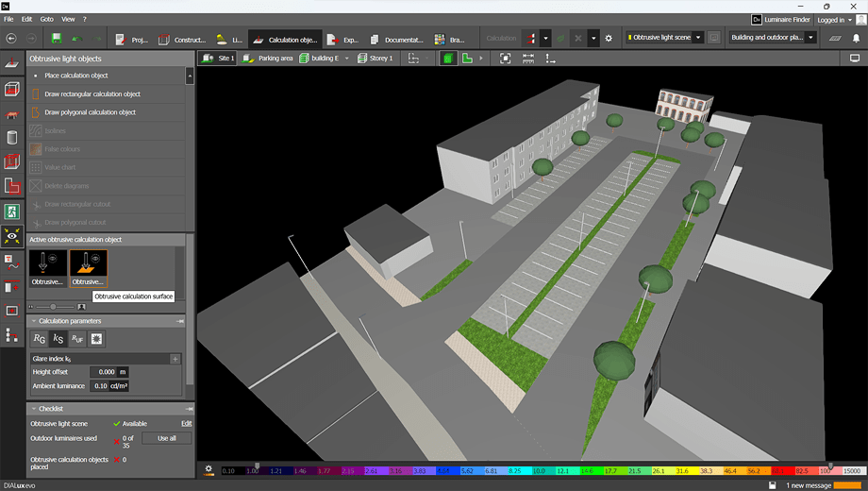
Task: Select the Draw polygonal calculation object tool
Action: (90, 112)
